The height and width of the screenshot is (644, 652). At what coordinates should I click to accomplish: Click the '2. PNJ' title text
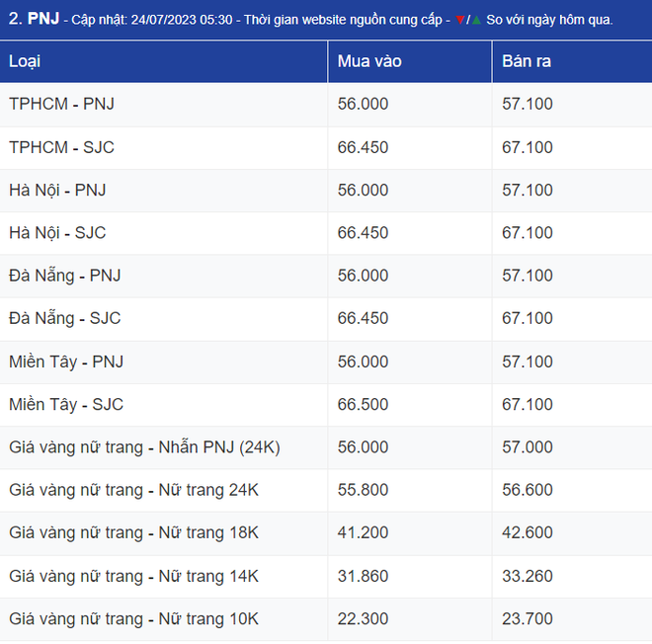pos(35,19)
